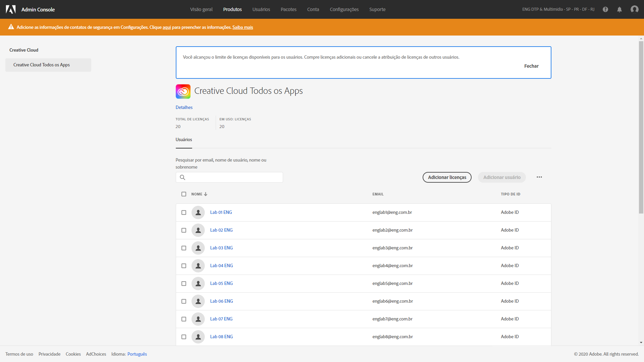Viewport: 644px width, 362px height.
Task: Open the Saiba mais link
Action: 243,27
